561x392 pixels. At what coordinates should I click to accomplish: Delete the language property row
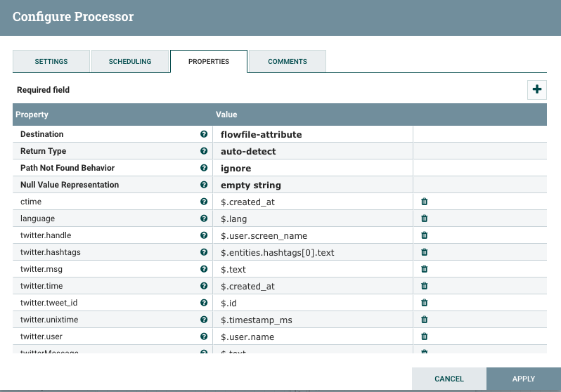pos(424,218)
